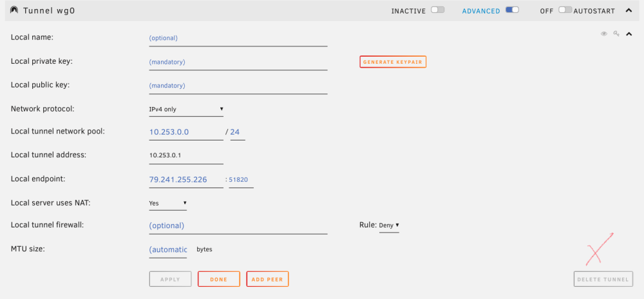Click the DELETE TUNNEL button
Image resolution: width=644 pixels, height=299 pixels.
pos(603,279)
